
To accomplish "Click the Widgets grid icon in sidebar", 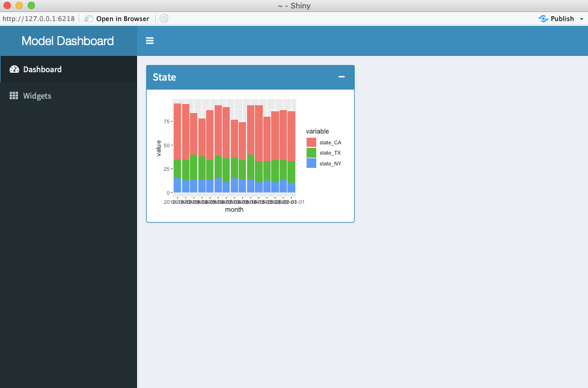I will click(14, 96).
